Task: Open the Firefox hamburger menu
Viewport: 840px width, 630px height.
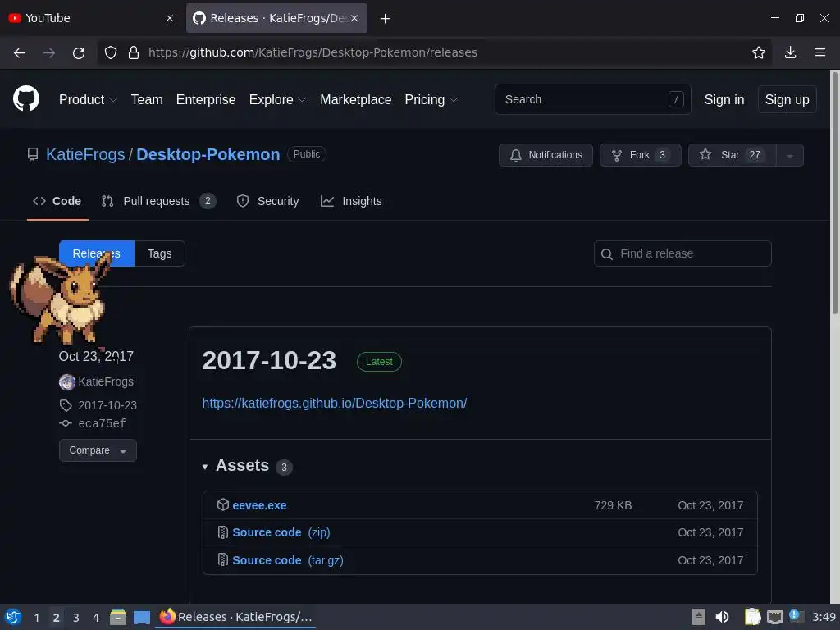Action: tap(819, 52)
